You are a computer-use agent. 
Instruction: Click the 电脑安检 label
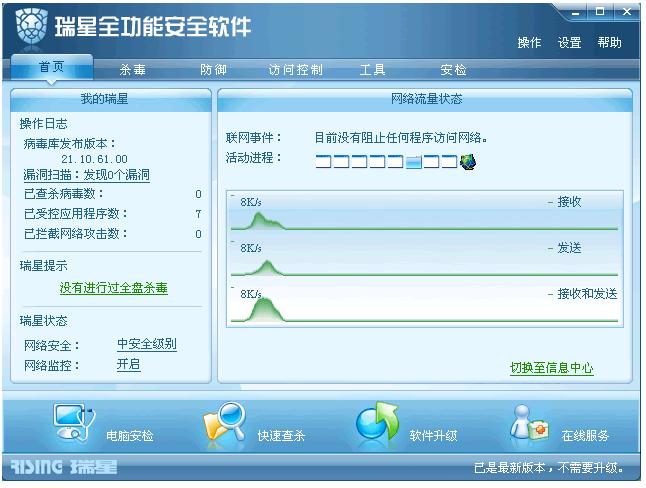130,436
